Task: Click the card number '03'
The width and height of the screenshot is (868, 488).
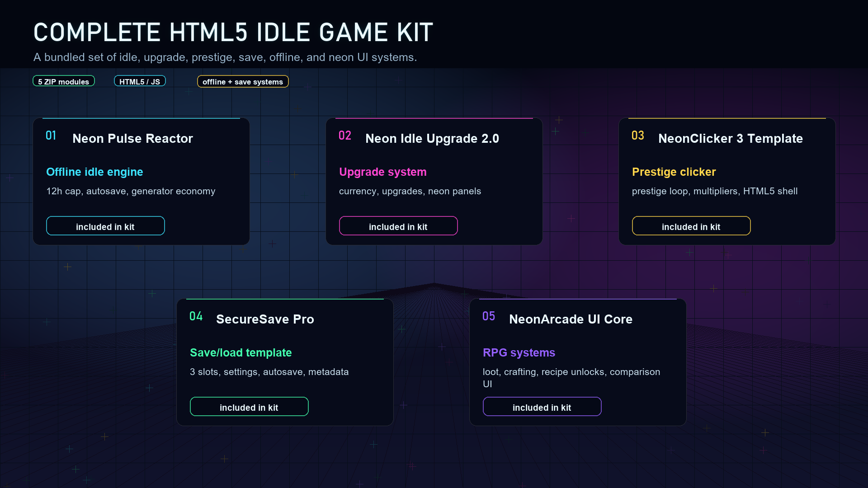Action: [638, 136]
